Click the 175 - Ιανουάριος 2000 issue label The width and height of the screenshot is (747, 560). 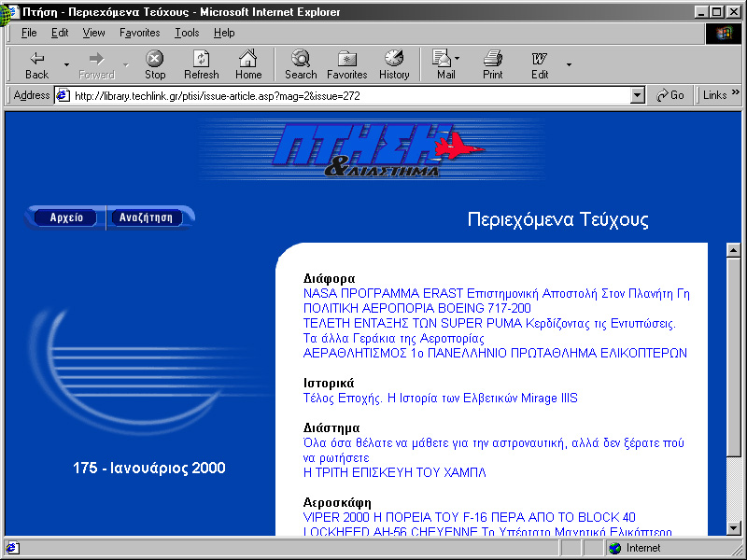[x=149, y=468]
